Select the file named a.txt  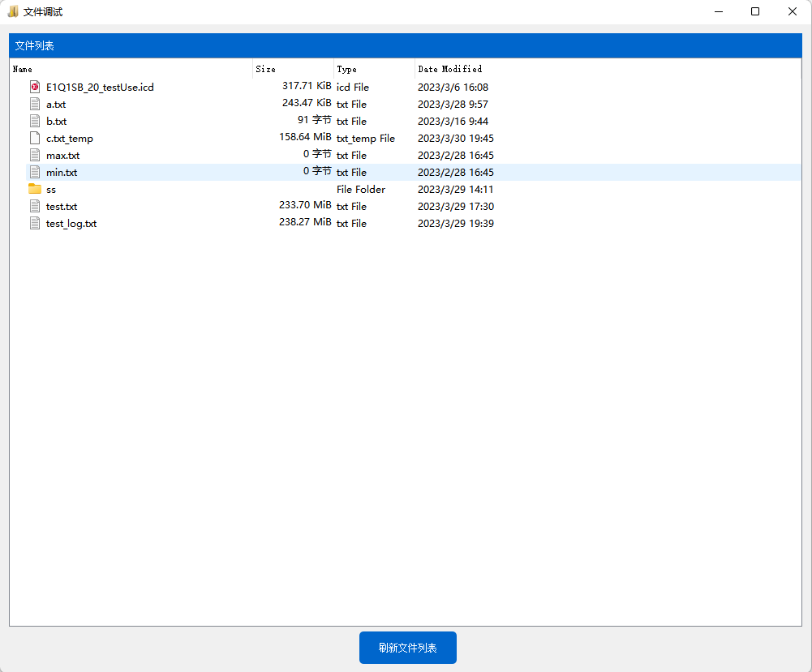point(56,104)
